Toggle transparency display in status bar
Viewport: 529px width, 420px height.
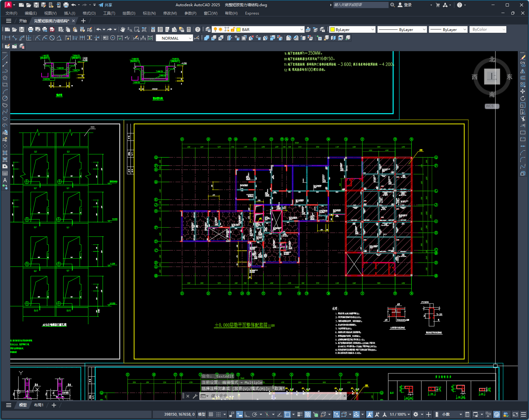[308, 414]
